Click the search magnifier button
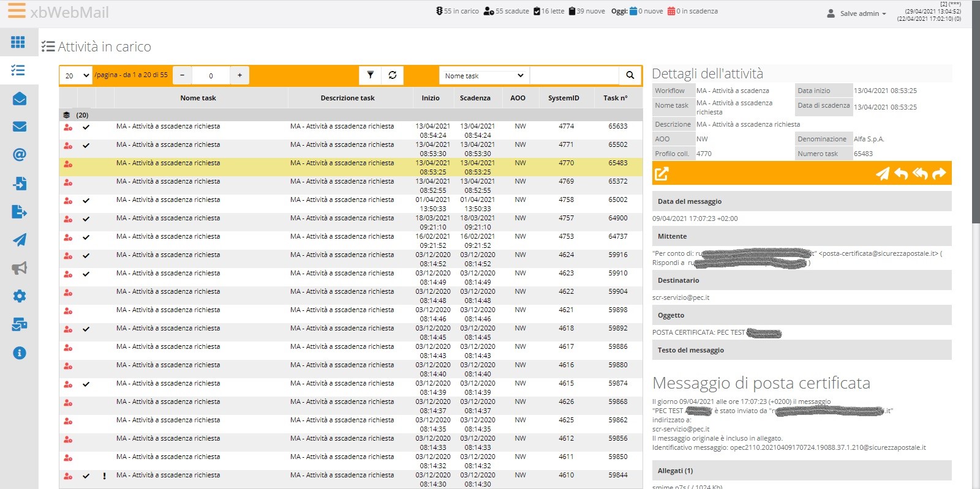980x489 pixels. pyautogui.click(x=630, y=75)
